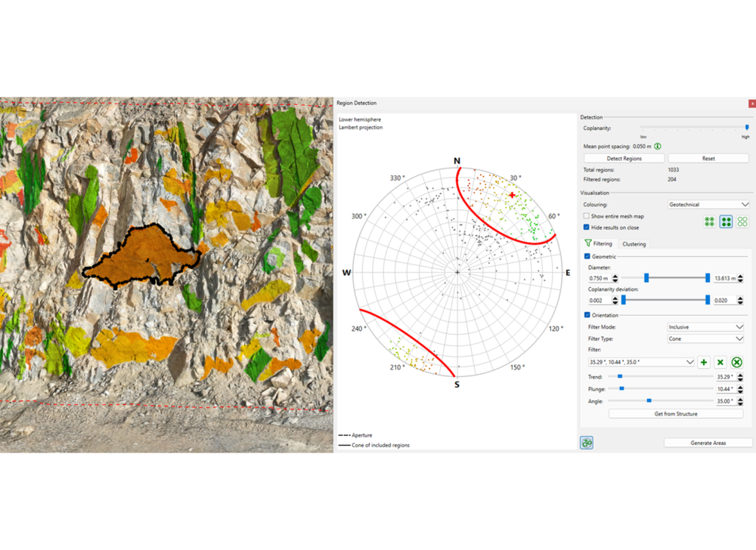Image resolution: width=756 pixels, height=550 pixels.
Task: Click the Diameter upper slider handle
Action: click(708, 278)
